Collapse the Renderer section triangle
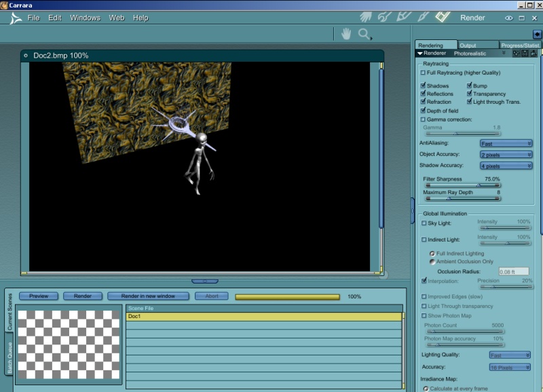Screen dimensions: 543x392 421,53
